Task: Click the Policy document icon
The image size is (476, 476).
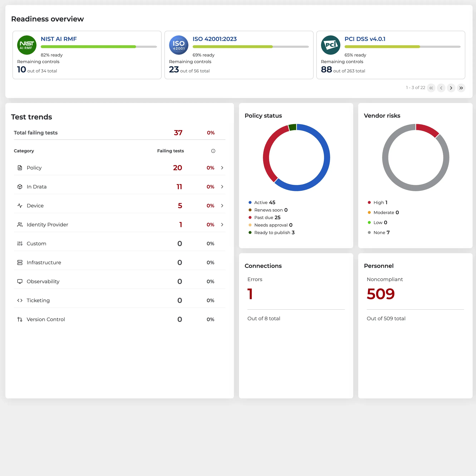Action: [x=20, y=168]
